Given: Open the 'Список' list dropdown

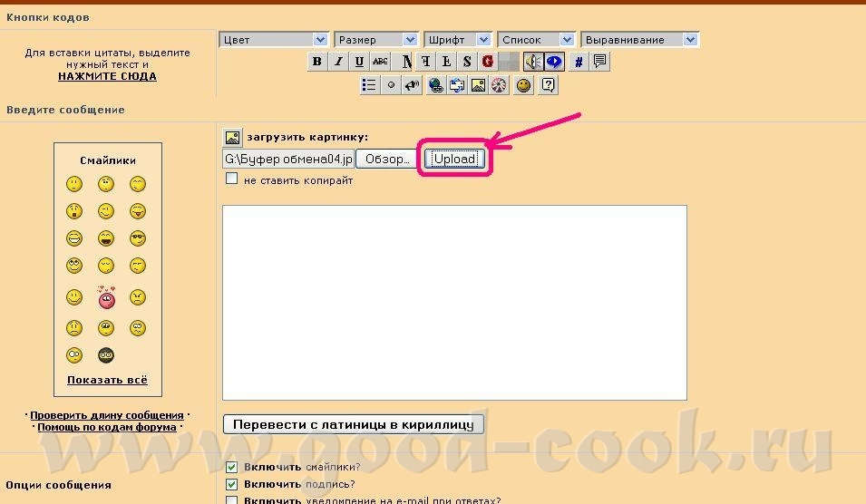Looking at the screenshot, I should tap(536, 40).
